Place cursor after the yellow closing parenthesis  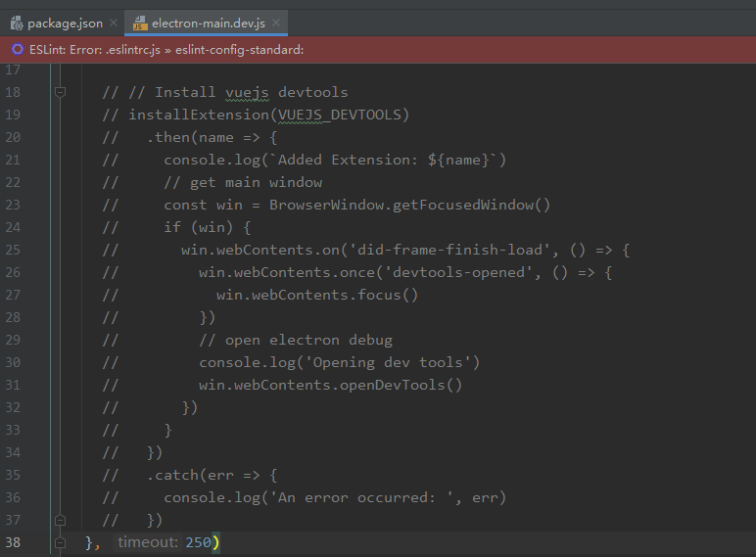220,542
